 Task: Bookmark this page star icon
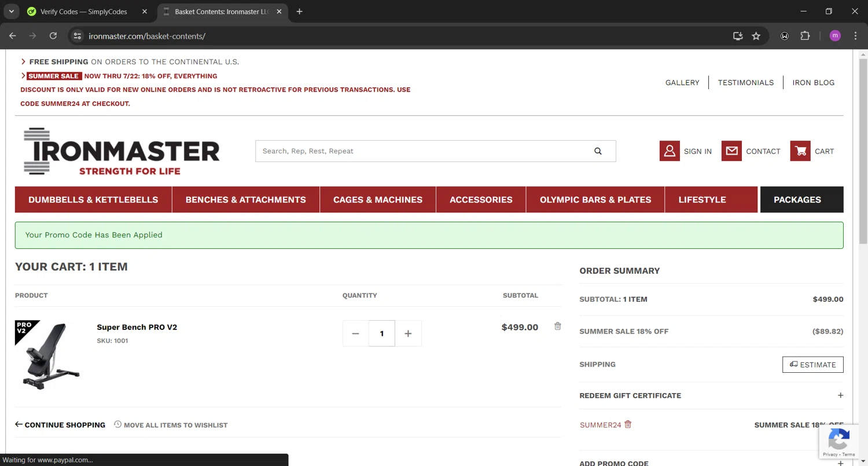(x=756, y=36)
